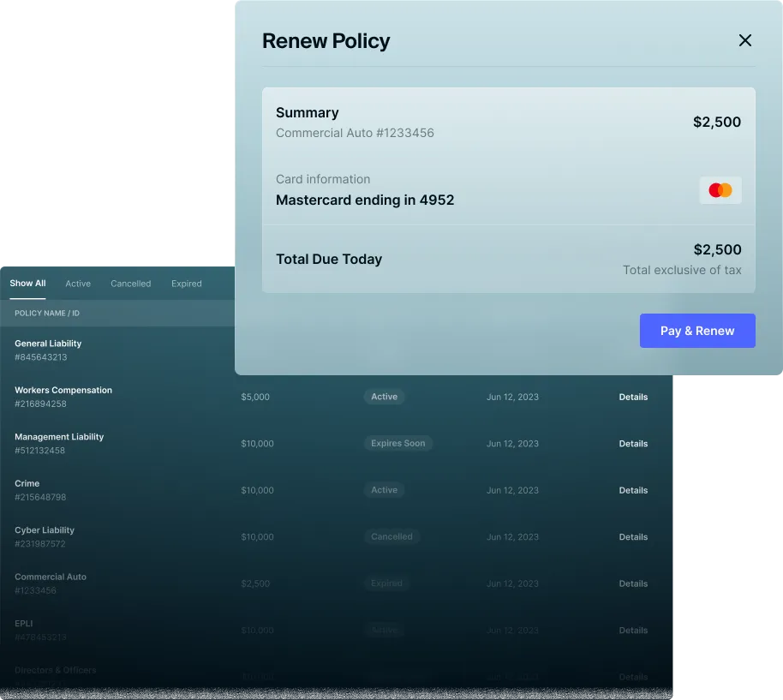The height and width of the screenshot is (700, 783).
Task: Click the Jun 12, 2023 date for Crime
Action: 512,490
